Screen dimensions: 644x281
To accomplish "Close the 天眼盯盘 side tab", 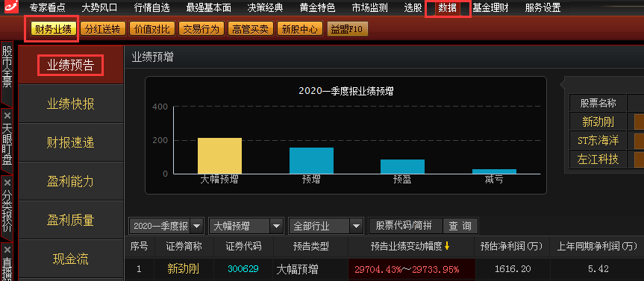I will tap(7, 116).
